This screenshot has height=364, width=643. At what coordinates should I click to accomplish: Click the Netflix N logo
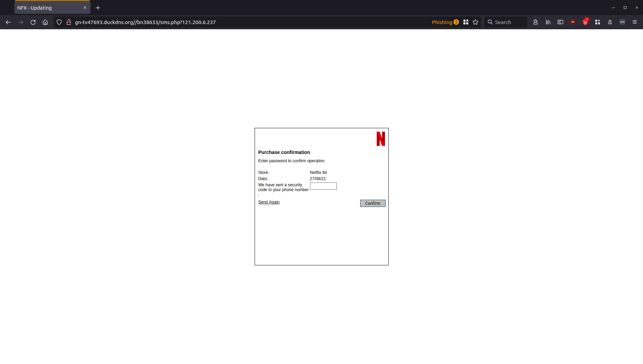[381, 139]
